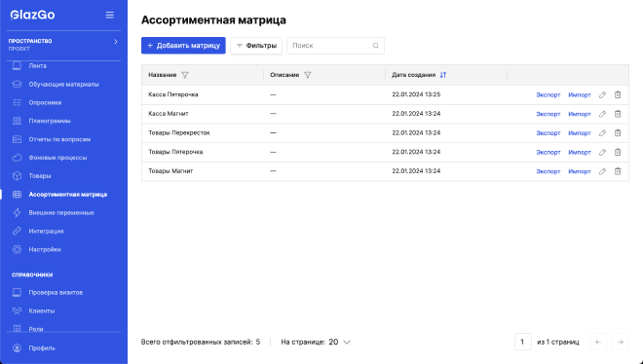Click the user avatar icon for Профиль
643x364 pixels.
pos(17,348)
